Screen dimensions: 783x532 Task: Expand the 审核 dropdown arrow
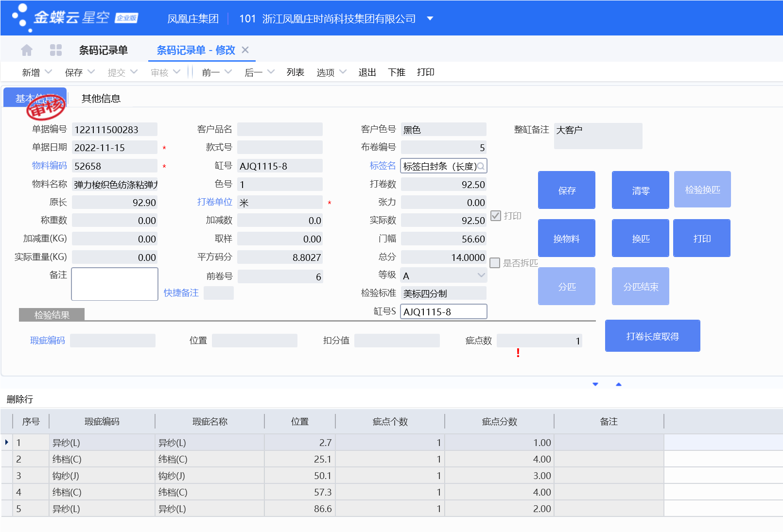(x=176, y=71)
